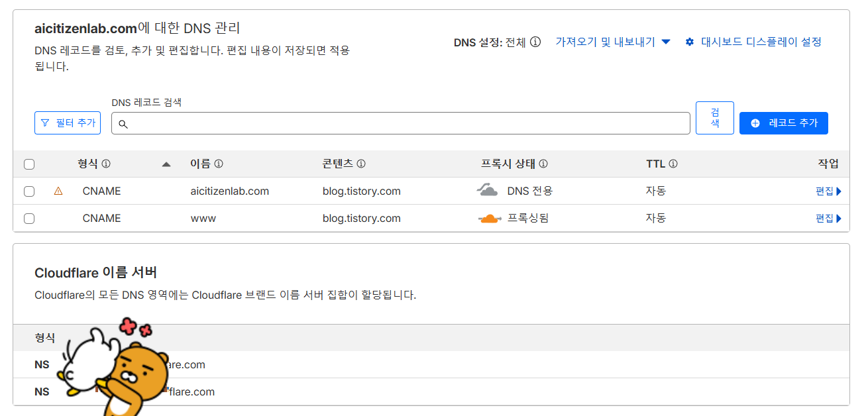The width and height of the screenshot is (868, 416).
Task: Click blog.tistory.com in aicitizenlab.com row
Action: 362,191
